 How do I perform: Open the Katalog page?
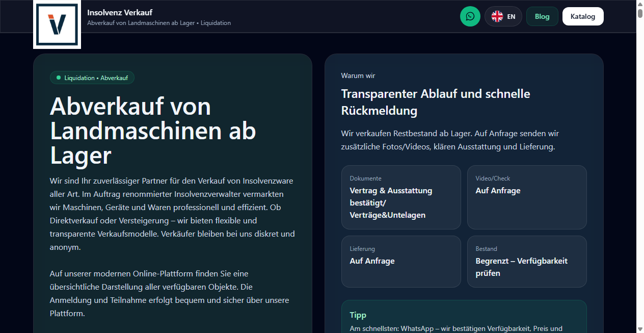pyautogui.click(x=583, y=16)
